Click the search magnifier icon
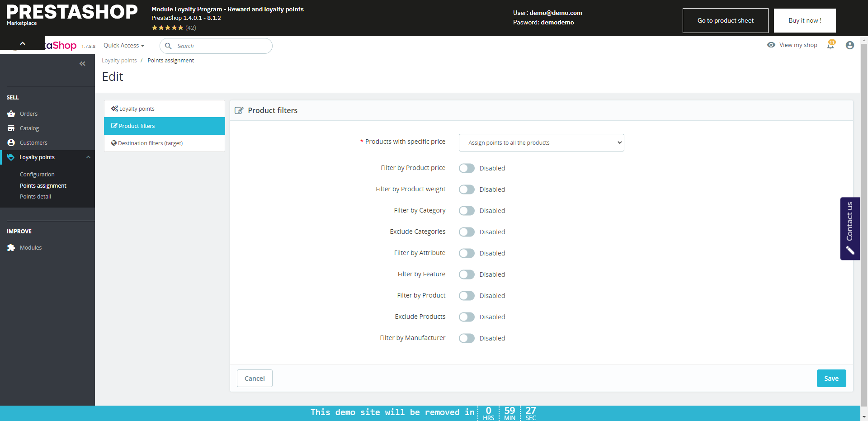This screenshot has width=868, height=421. click(168, 46)
